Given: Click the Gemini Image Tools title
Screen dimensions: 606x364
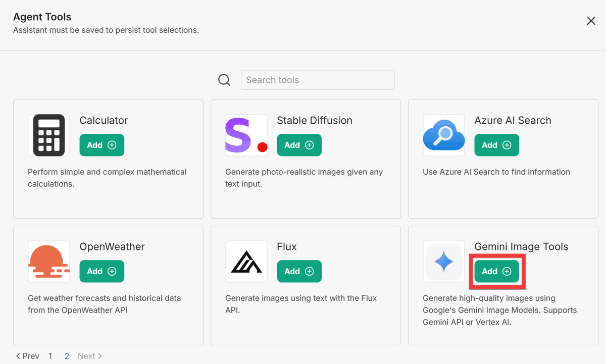Looking at the screenshot, I should (x=521, y=247).
